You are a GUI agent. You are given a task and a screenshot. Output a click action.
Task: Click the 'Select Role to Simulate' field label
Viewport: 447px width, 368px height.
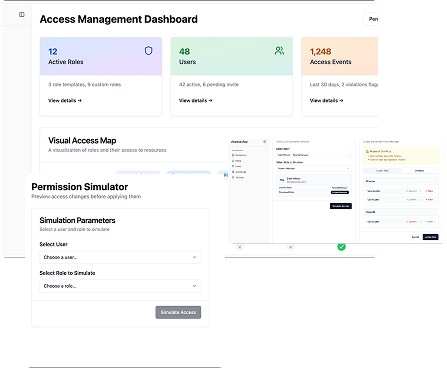tap(67, 273)
